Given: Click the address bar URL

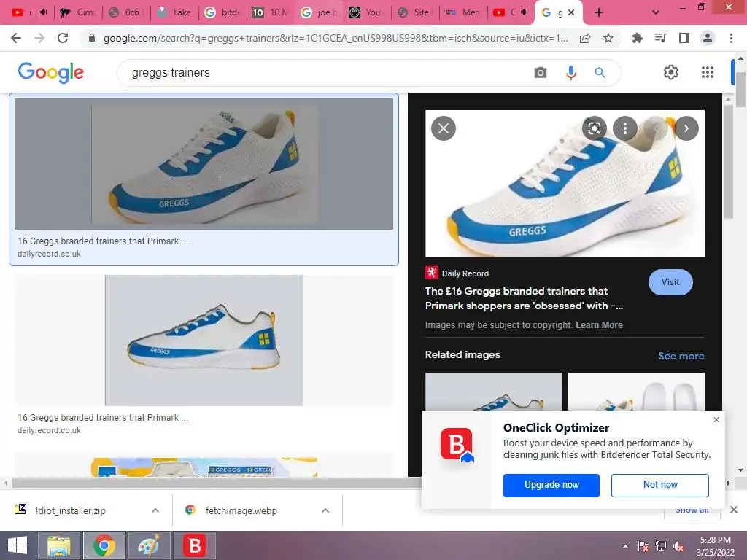Looking at the screenshot, I should (336, 38).
